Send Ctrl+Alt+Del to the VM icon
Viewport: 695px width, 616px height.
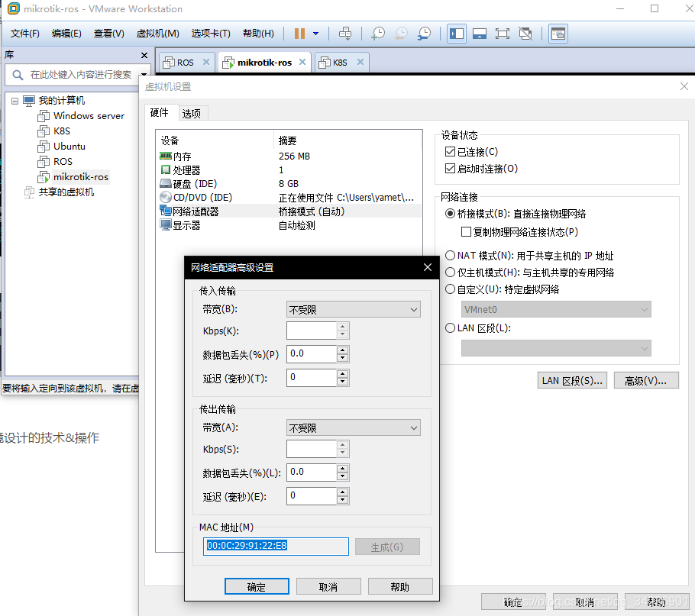click(345, 34)
